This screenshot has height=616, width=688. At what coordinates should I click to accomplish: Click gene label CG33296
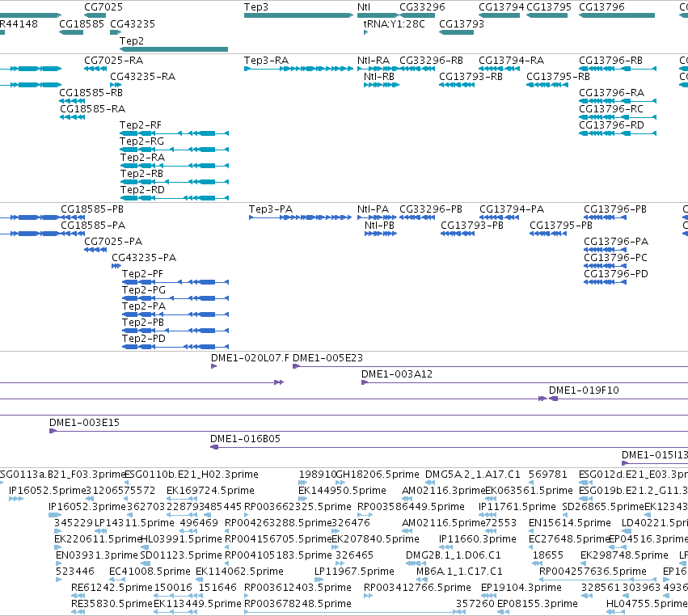[422, 7]
